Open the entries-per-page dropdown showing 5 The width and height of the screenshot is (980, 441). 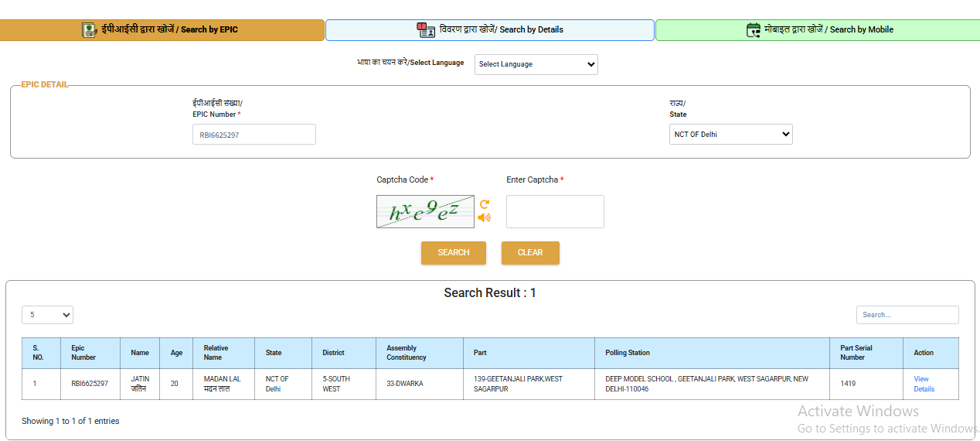coord(47,315)
